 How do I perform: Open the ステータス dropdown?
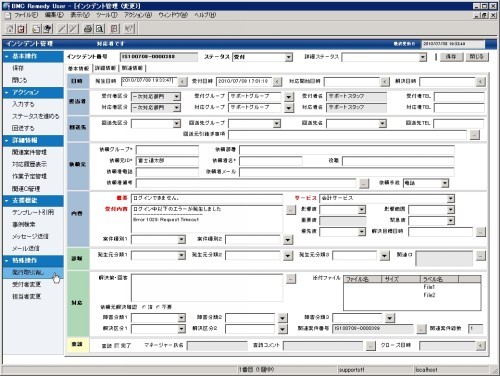click(289, 57)
